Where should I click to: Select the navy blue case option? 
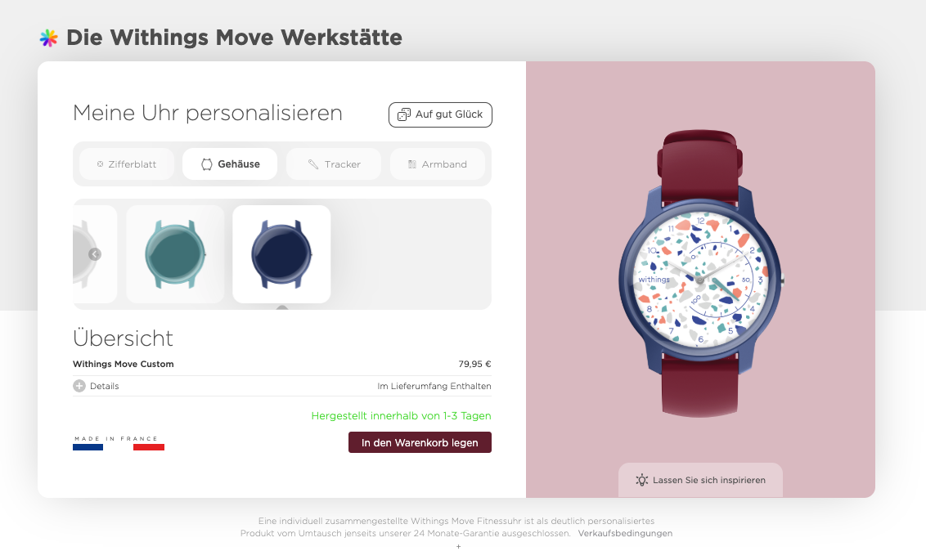[x=281, y=253]
